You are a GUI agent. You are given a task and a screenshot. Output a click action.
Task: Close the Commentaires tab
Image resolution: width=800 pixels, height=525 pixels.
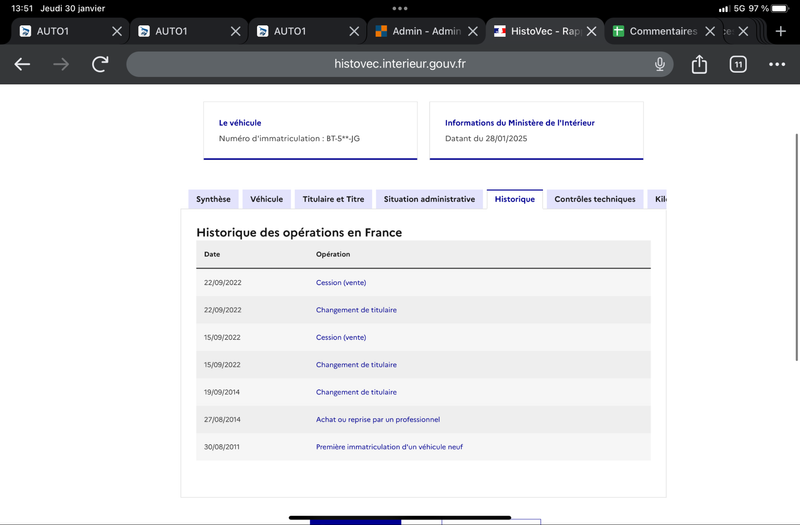[710, 31]
